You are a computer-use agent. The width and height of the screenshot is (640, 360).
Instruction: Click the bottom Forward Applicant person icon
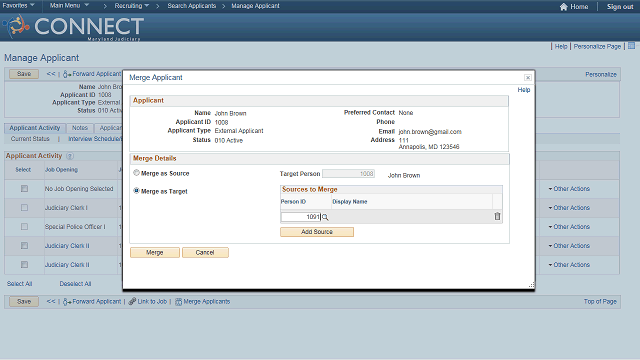pos(67,302)
